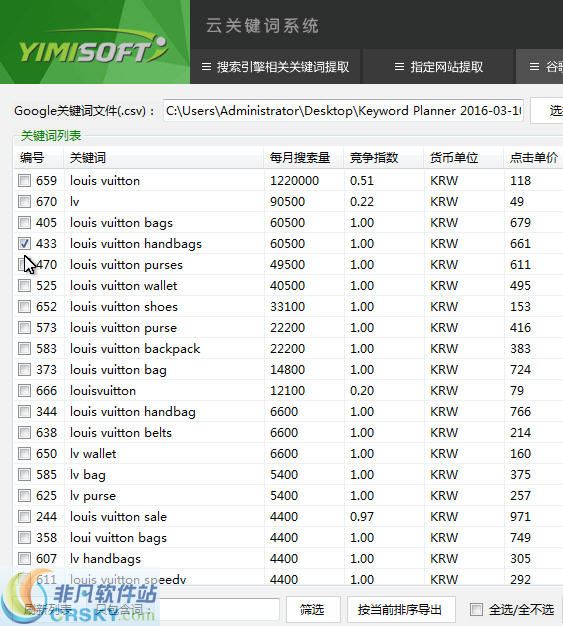Image resolution: width=563 pixels, height=626 pixels.
Task: Click the Google CSV file path field
Action: point(343,111)
